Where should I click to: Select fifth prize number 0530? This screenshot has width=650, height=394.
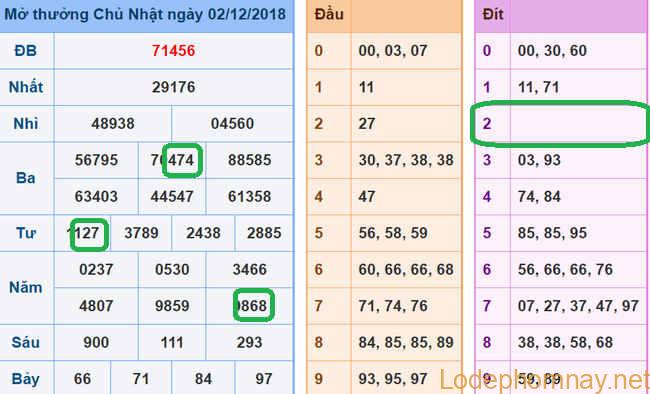[x=172, y=270]
